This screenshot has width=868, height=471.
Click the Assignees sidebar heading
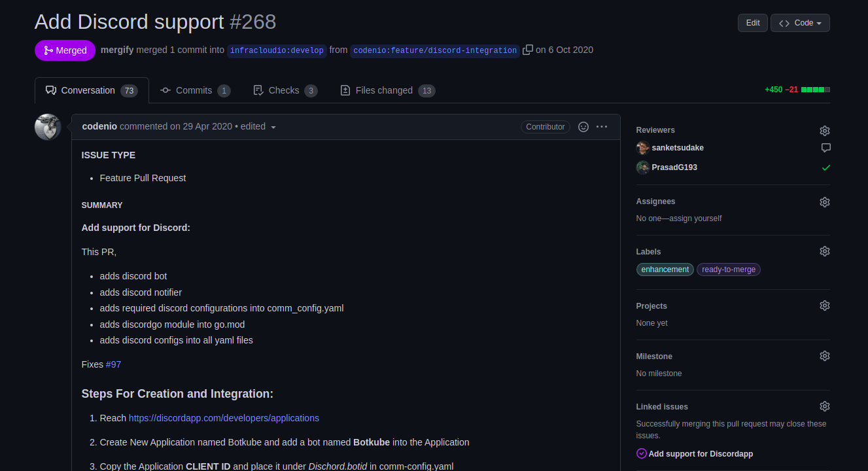point(656,201)
